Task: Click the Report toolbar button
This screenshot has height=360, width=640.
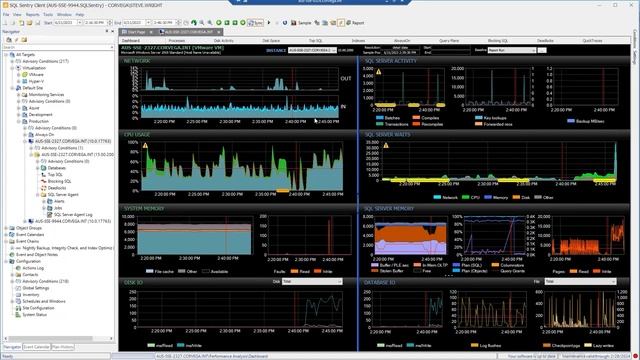Action: [355, 23]
